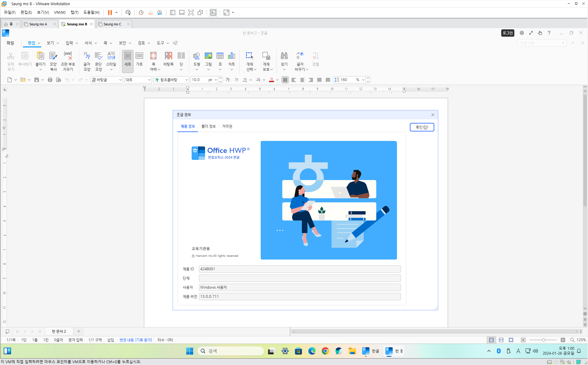Screen dimensions: 588x365
Task: Adjust the zoom slider in the status bar
Action: (543, 340)
